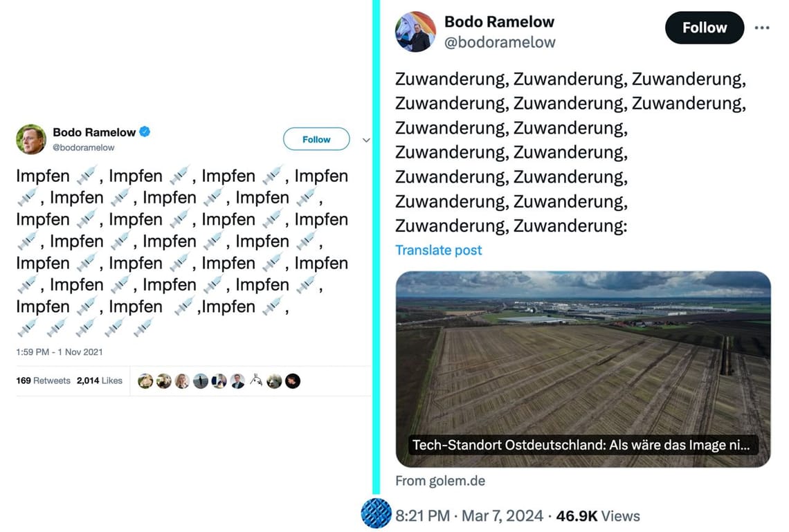Click the avatar of the man wearing a suit
Image resolution: width=789 pixels, height=532 pixels.
(237, 380)
